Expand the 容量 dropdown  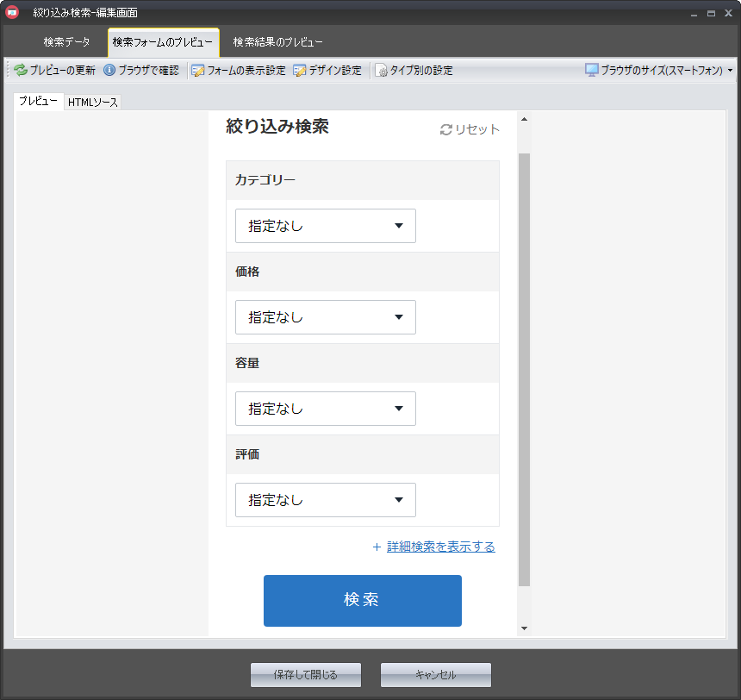tap(326, 409)
